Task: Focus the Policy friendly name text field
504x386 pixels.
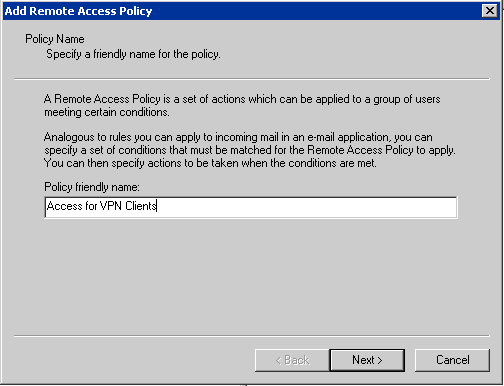Action: pos(251,207)
